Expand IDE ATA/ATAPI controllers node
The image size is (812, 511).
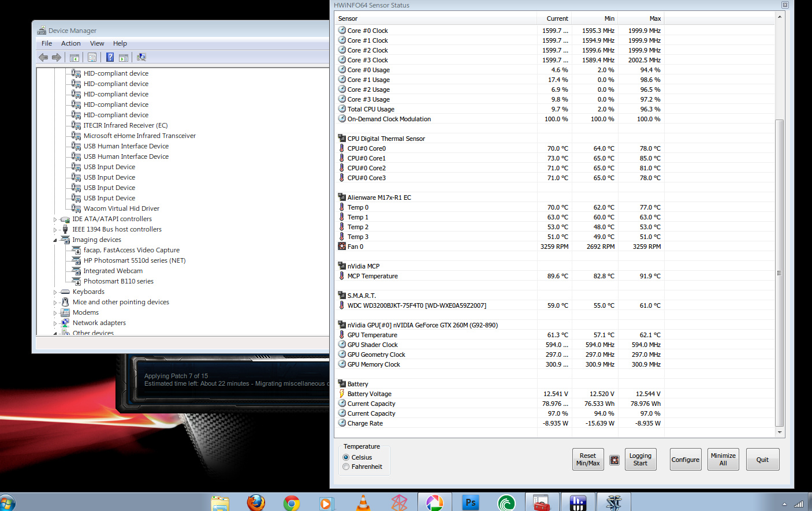pos(55,219)
